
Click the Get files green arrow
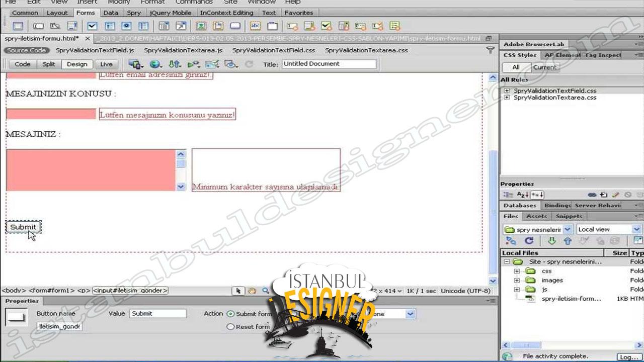[x=551, y=241]
